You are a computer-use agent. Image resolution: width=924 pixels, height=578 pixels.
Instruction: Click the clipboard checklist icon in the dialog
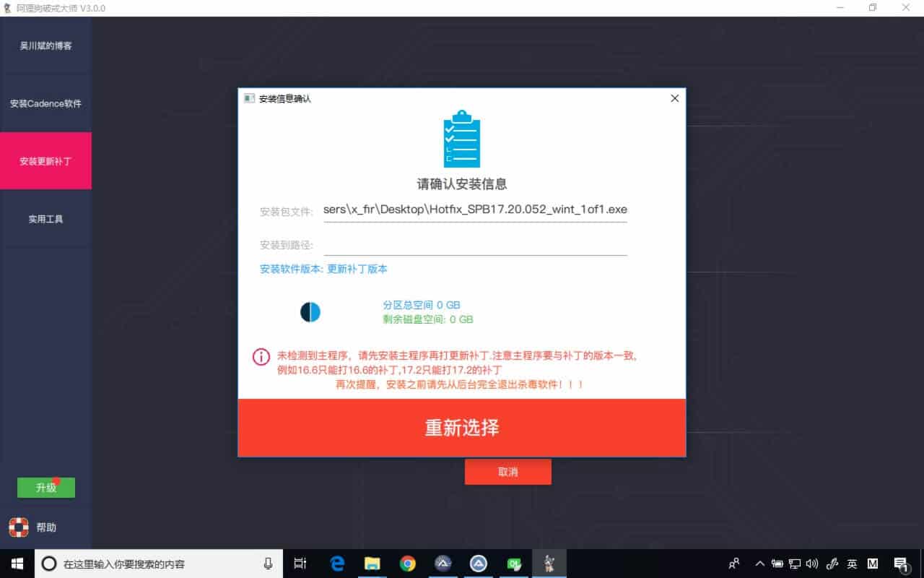point(461,139)
